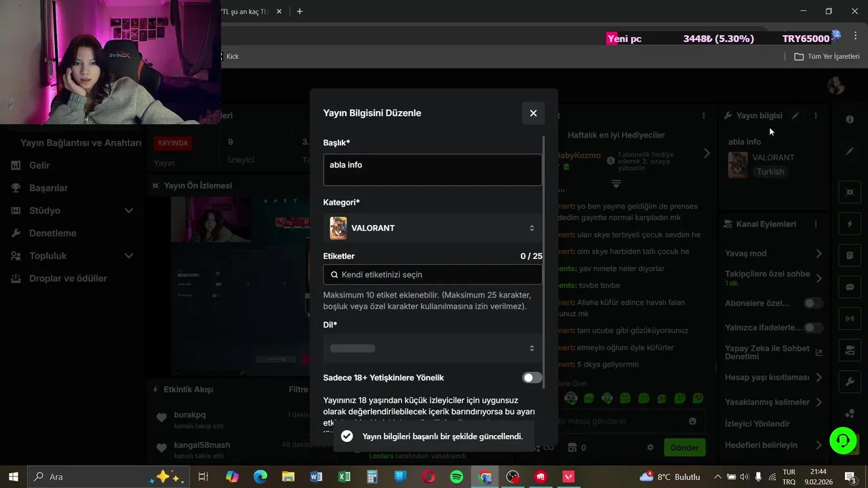Click the info icon in the right sidebar
Screen dimensions: 868x488
pos(850,119)
